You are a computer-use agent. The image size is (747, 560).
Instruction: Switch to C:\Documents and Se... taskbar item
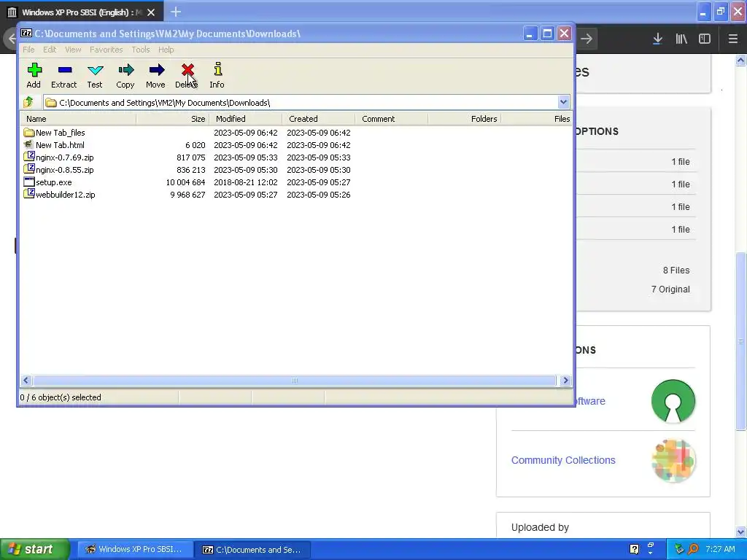click(x=252, y=549)
